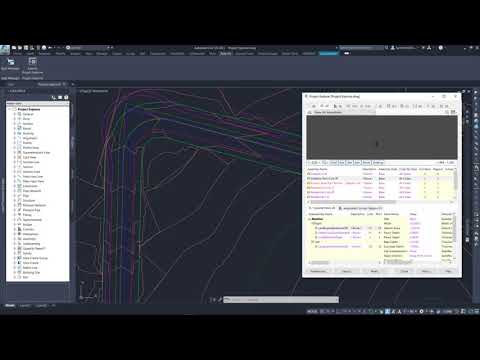This screenshot has width=480, height=360.
Task: Open the Insert ribbon tab
Action: click(30, 53)
